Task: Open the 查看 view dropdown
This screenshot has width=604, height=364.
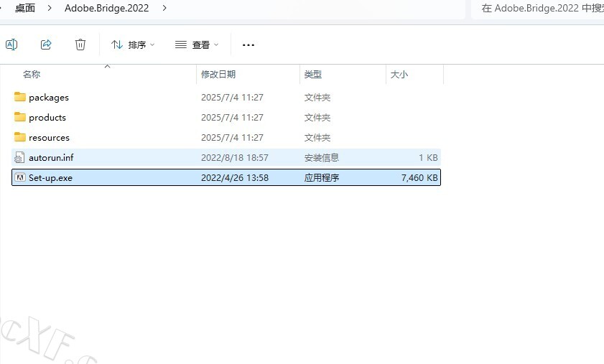Action: 197,45
